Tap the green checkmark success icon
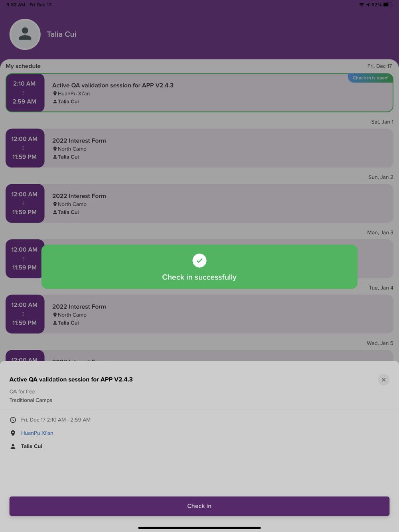 (199, 260)
